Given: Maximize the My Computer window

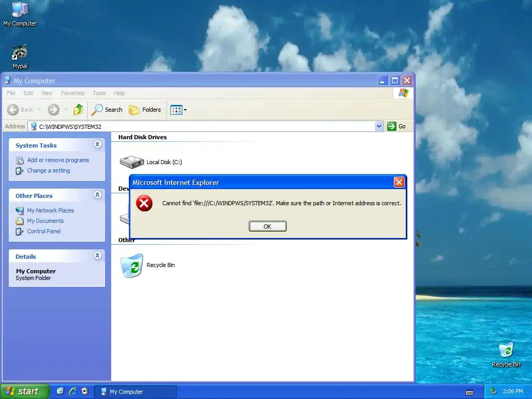Looking at the screenshot, I should (x=395, y=81).
